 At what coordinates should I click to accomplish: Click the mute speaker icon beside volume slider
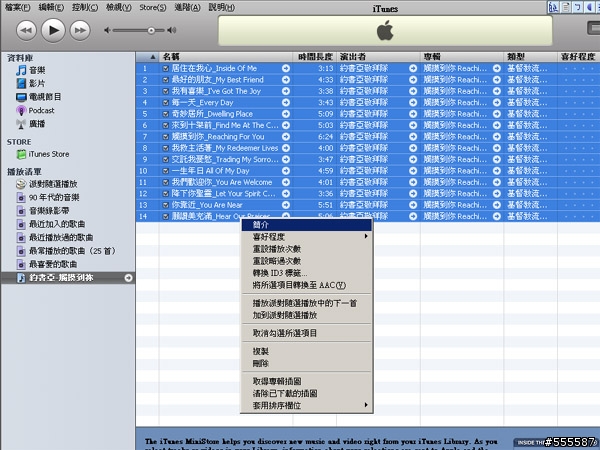(107, 30)
